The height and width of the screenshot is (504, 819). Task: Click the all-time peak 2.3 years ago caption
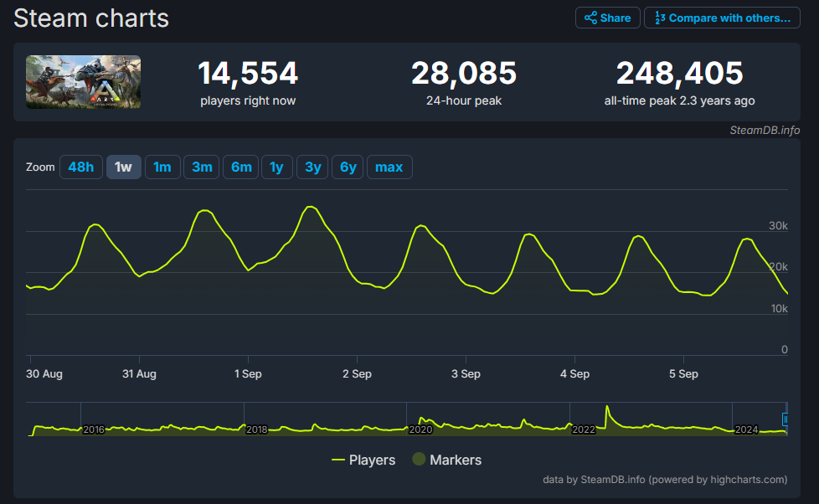click(x=679, y=100)
